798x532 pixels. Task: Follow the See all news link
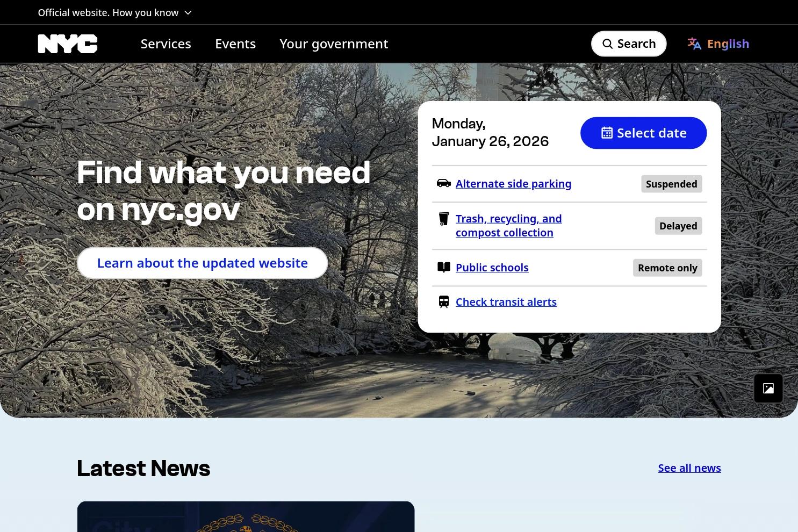point(689,468)
